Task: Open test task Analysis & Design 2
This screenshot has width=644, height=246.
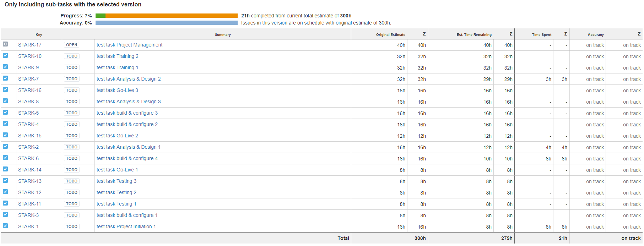Action: (x=129, y=79)
